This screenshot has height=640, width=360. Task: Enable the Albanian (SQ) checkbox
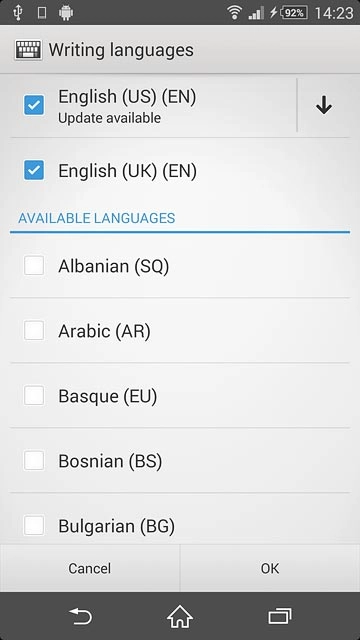(34, 265)
